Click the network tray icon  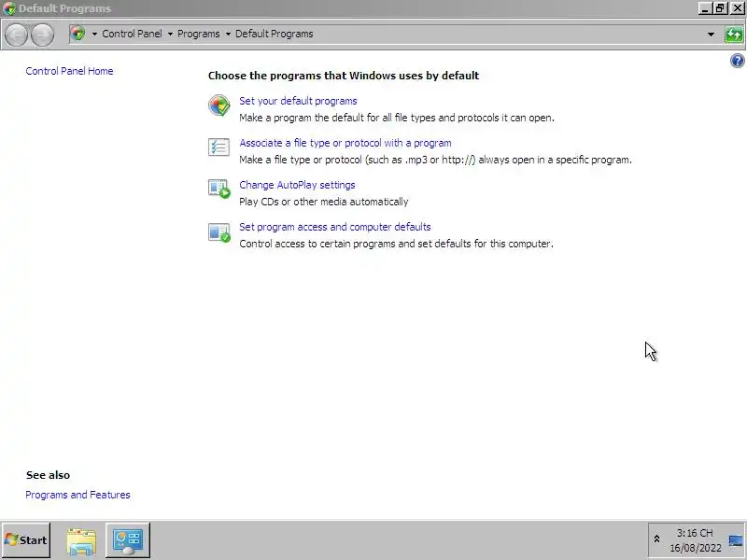pos(736,540)
